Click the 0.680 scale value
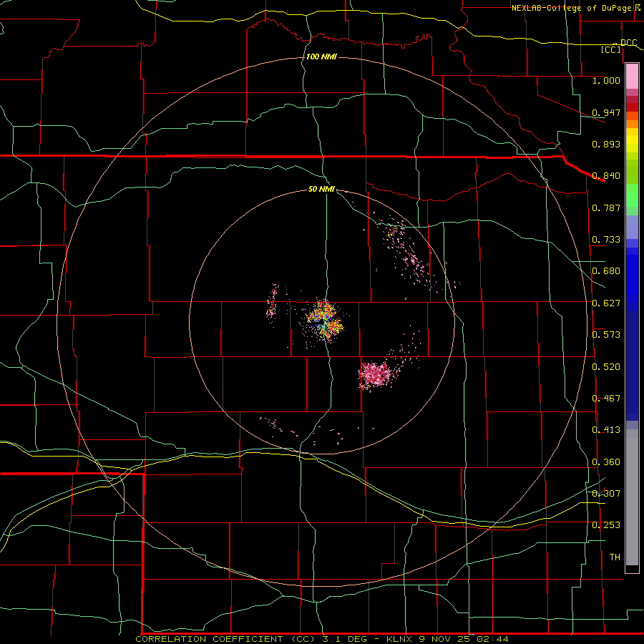 pos(606,271)
